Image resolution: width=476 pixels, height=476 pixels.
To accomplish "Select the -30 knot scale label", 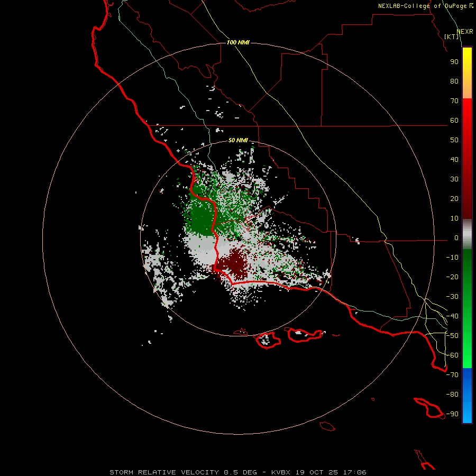I will pyautogui.click(x=452, y=297).
